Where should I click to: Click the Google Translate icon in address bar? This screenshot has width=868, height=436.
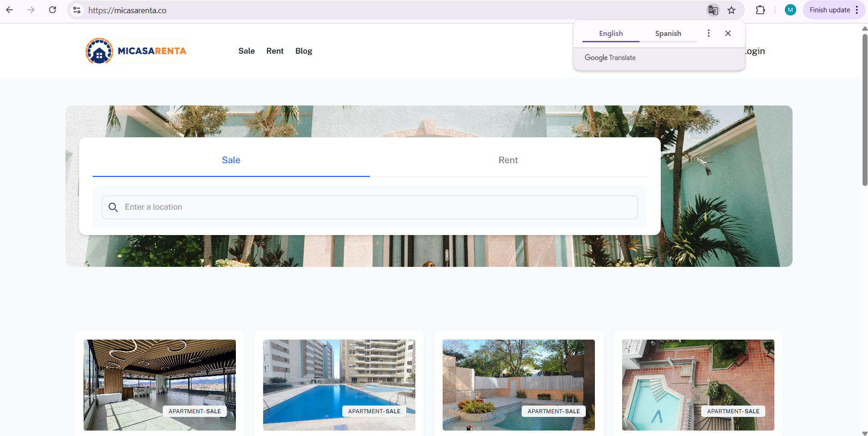(713, 10)
